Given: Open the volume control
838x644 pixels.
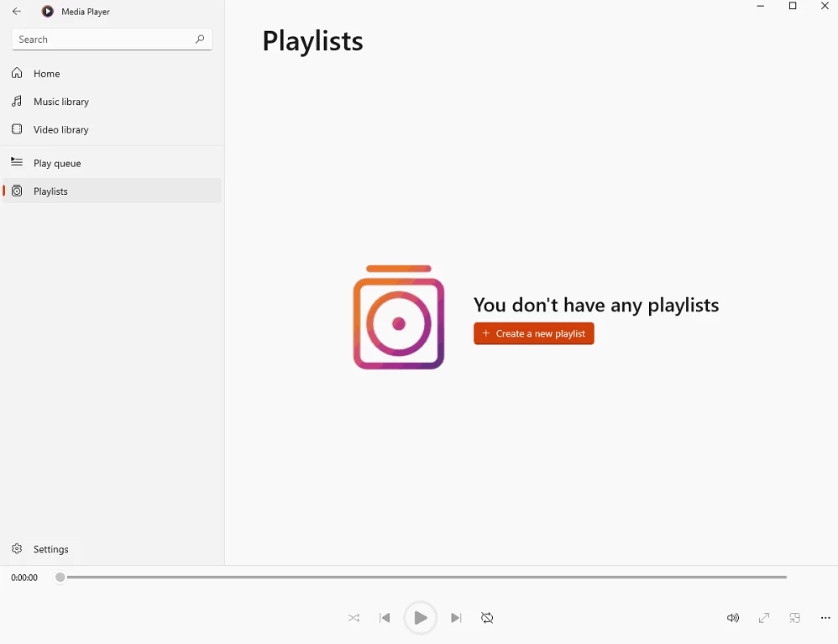Looking at the screenshot, I should (733, 618).
